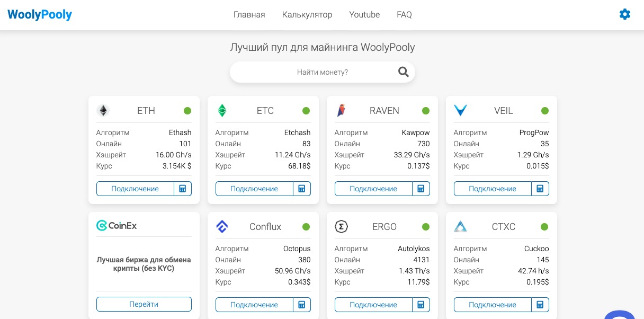Click Подключение button for VEIL
Viewport: 644px width, 319px height.
[x=493, y=189]
